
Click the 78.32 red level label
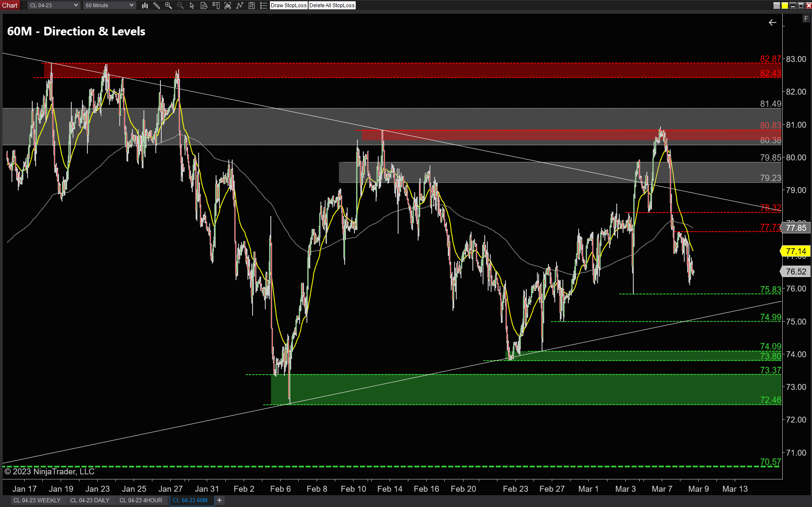(x=770, y=207)
